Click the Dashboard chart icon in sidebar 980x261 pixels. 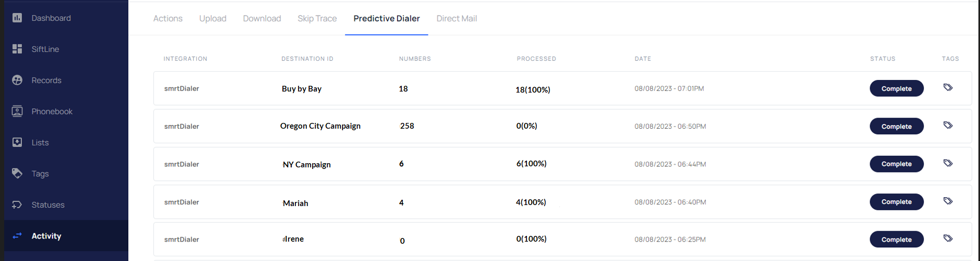click(x=17, y=18)
